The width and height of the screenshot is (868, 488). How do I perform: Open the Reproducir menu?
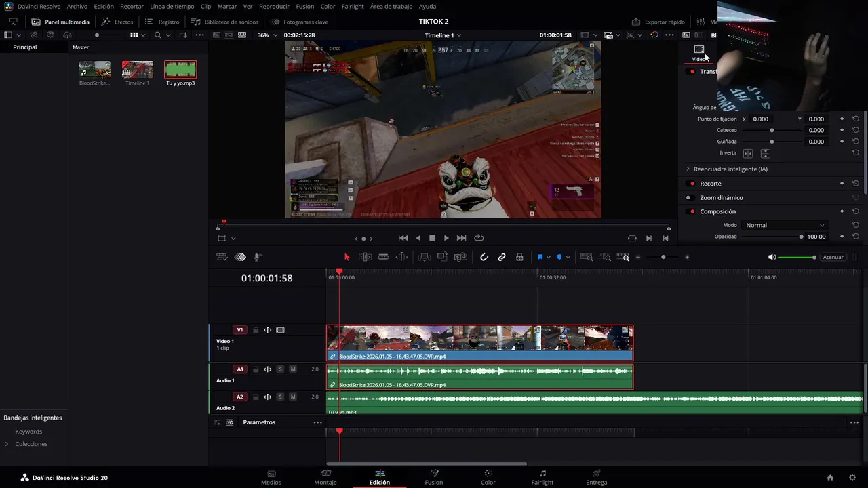click(x=274, y=6)
